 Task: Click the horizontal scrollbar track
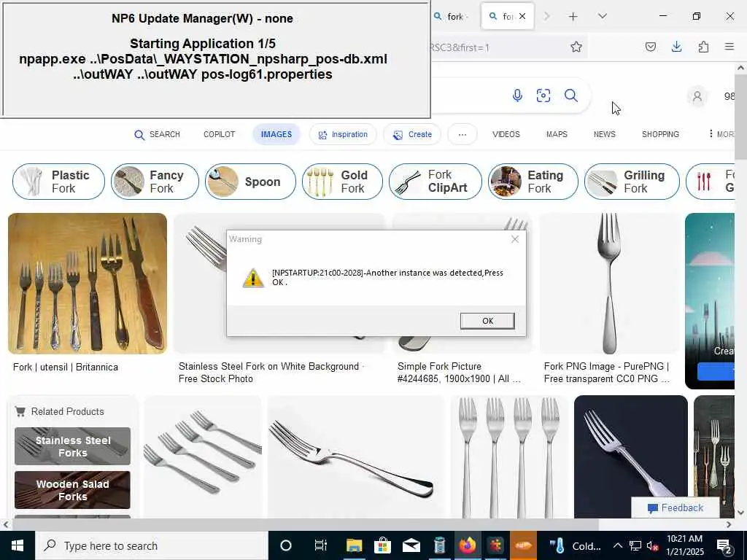[367, 524]
